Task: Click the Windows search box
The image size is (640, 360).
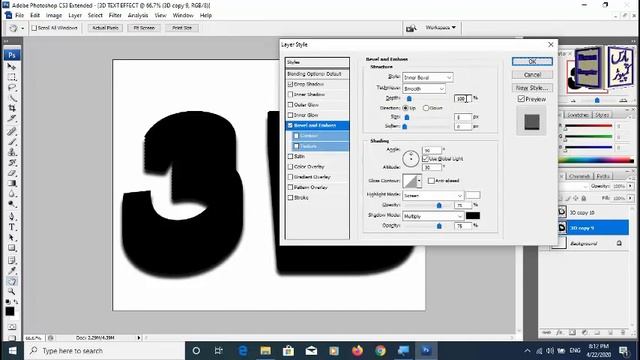Action: coord(105,351)
